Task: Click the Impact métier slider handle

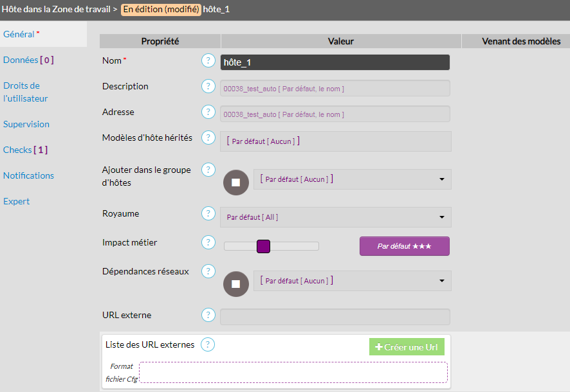Action: click(263, 246)
